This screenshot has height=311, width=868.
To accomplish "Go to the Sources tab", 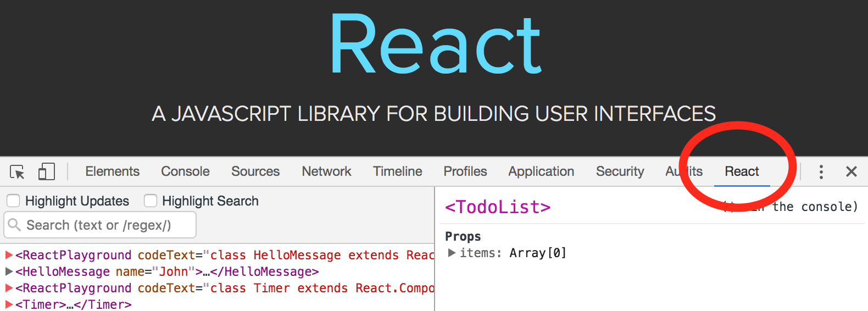I will (x=255, y=171).
